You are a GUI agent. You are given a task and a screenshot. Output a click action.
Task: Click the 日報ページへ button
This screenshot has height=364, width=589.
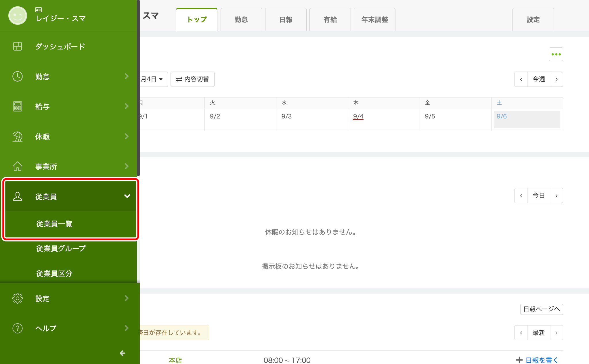pyautogui.click(x=541, y=309)
